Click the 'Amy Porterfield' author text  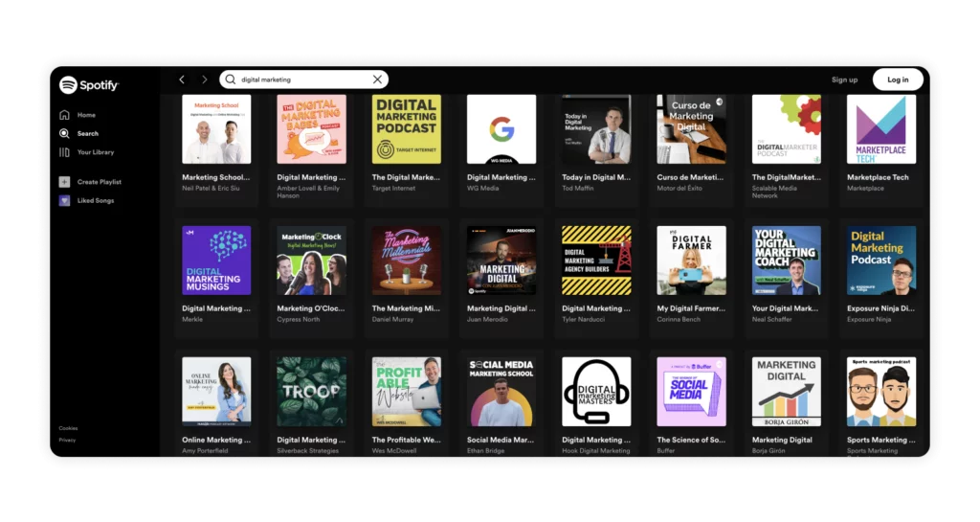click(x=205, y=451)
